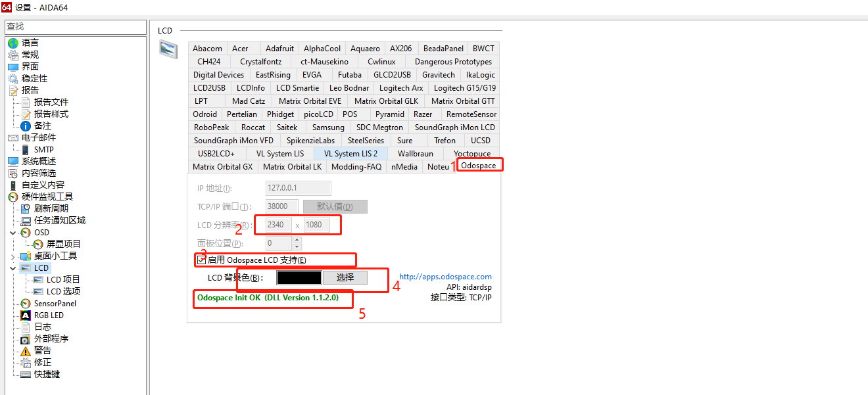Open the Abacom tab
Viewport: 868px width, 395px height.
208,48
